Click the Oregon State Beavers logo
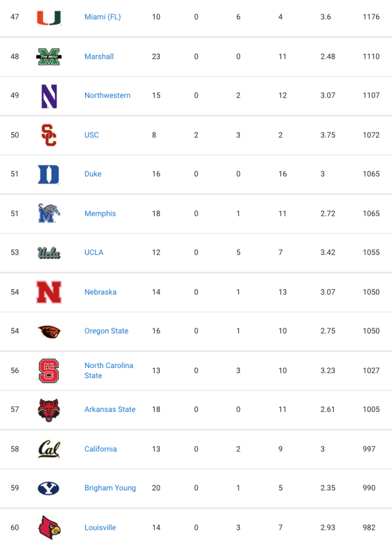 tap(49, 331)
